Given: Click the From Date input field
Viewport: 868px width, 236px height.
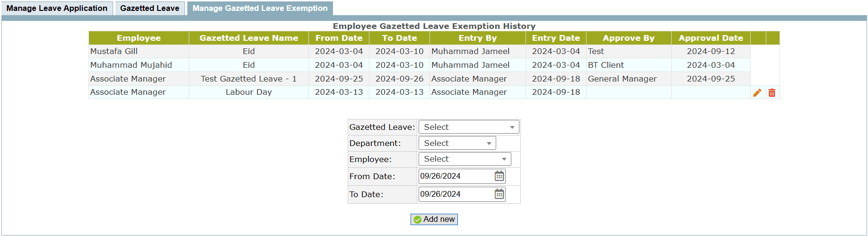Looking at the screenshot, I should coord(455,176).
